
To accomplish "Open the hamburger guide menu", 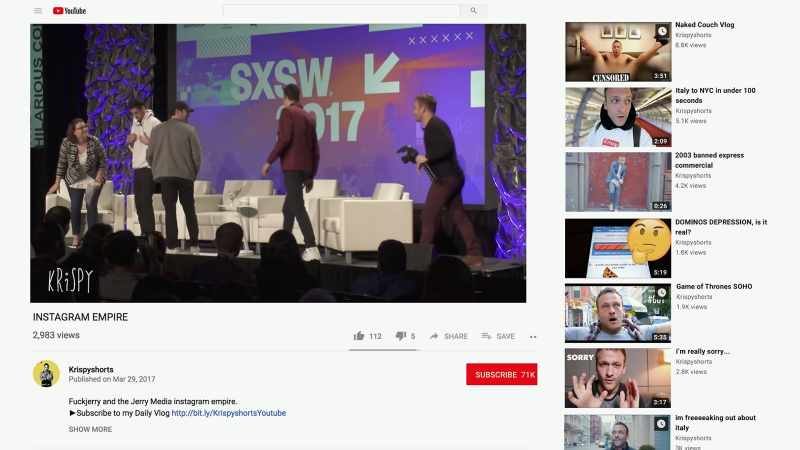I will (x=38, y=11).
